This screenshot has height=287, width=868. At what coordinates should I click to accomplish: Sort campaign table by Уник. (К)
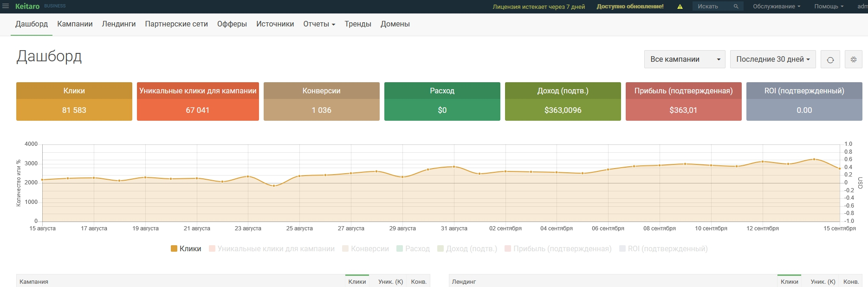[x=390, y=281]
